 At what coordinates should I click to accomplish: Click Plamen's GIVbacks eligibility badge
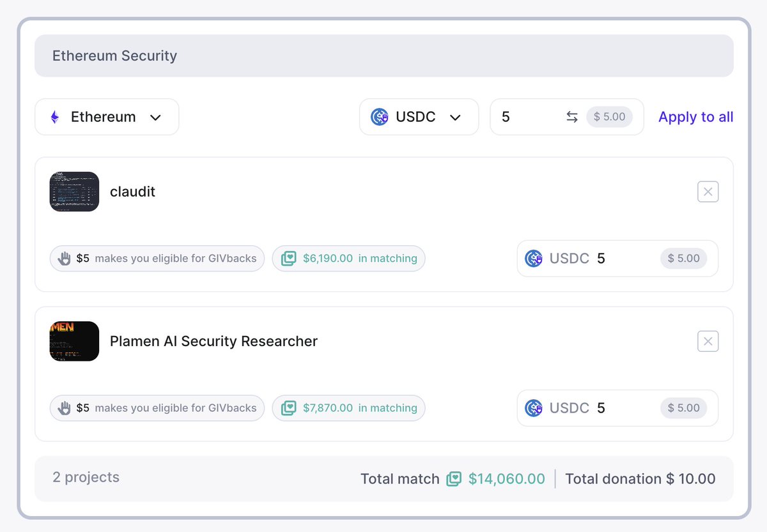tap(157, 408)
